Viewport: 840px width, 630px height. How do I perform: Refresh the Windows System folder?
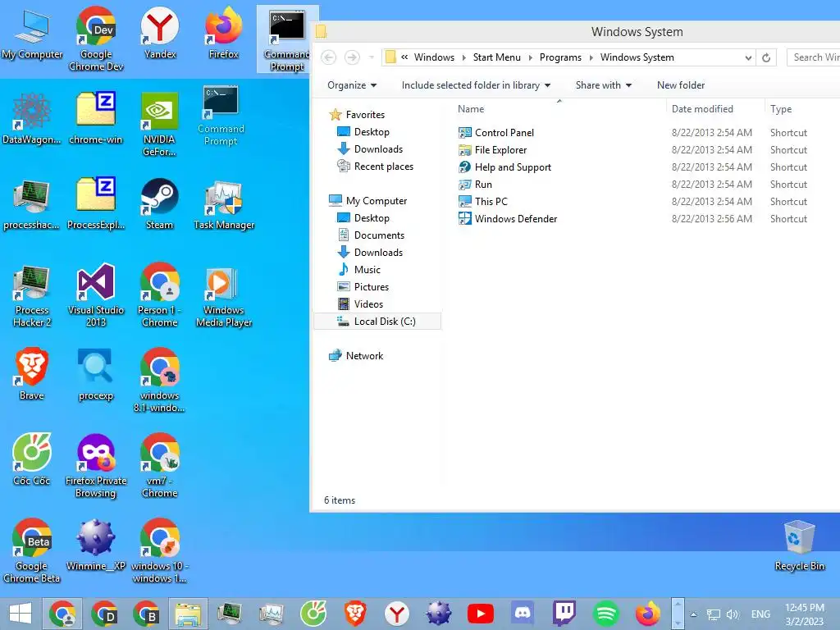tap(766, 57)
